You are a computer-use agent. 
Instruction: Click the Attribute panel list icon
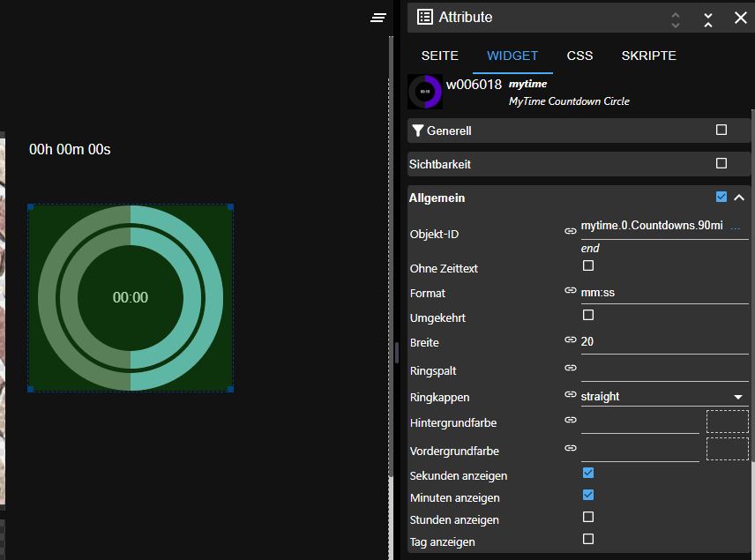coord(425,17)
